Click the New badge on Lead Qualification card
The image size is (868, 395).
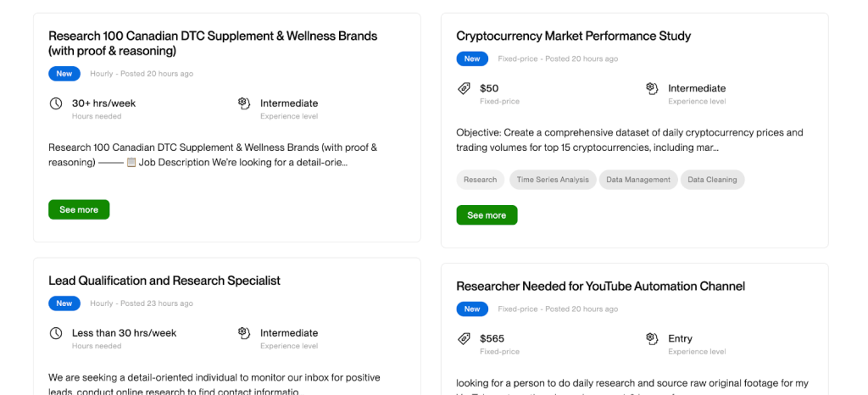click(64, 303)
